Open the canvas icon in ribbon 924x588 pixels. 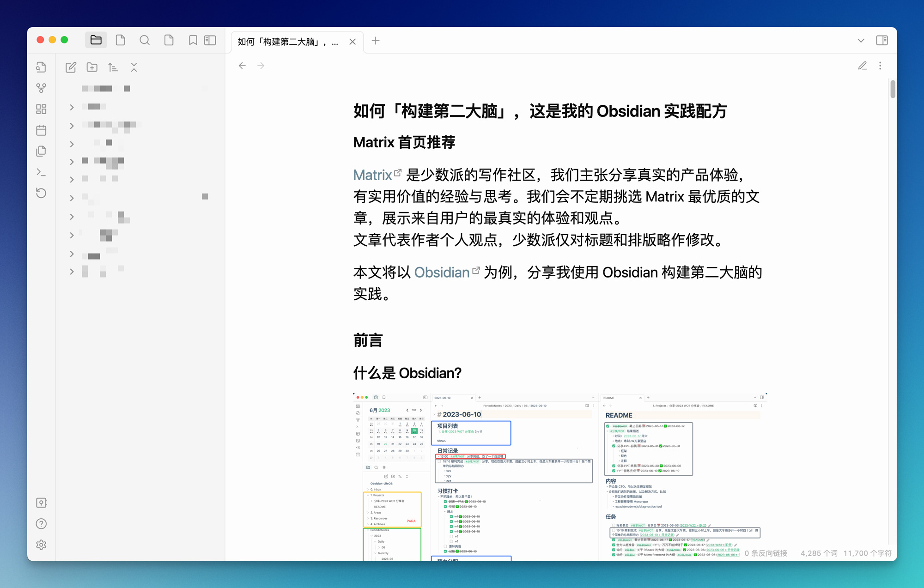coord(41,109)
